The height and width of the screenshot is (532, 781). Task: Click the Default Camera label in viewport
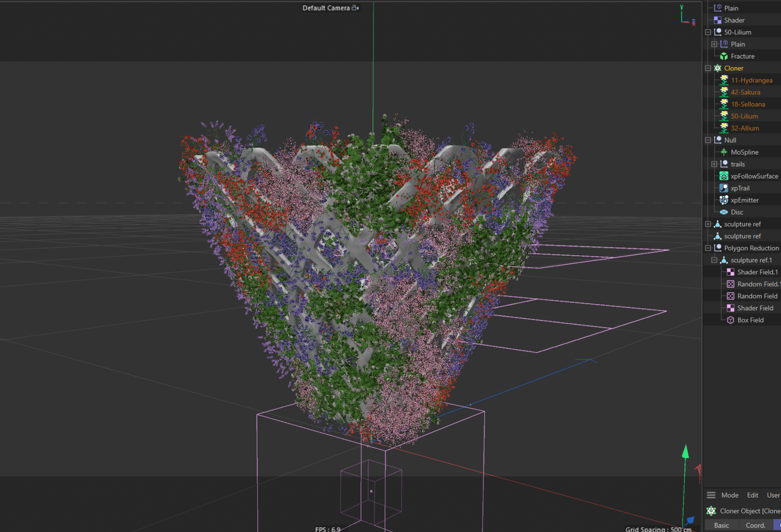[x=326, y=8]
